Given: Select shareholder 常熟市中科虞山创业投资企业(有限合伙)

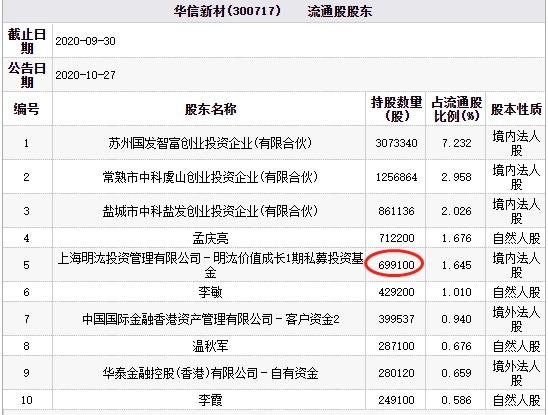Looking at the screenshot, I should [210, 177].
